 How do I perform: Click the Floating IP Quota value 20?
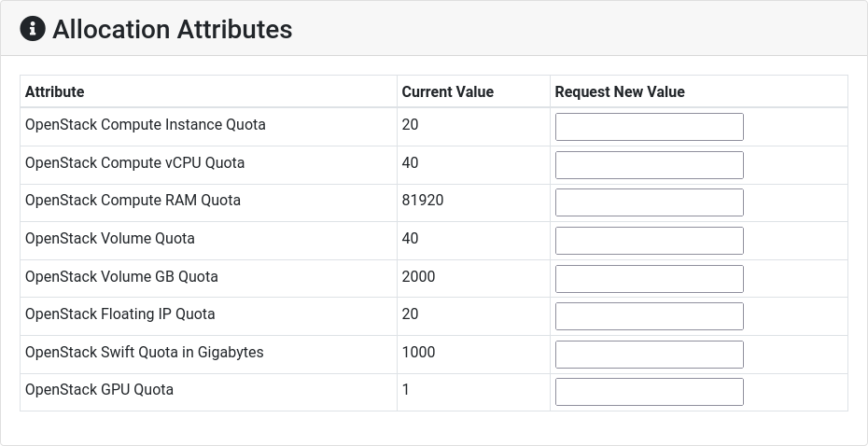point(410,314)
